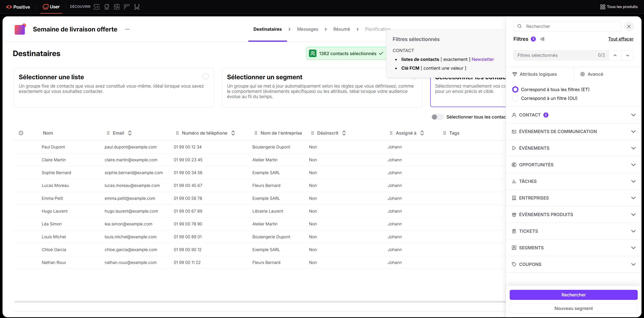The height and width of the screenshot is (318, 644).
Task: Toggle 'Sélectionner tous les contacts' switch
Action: click(x=437, y=117)
